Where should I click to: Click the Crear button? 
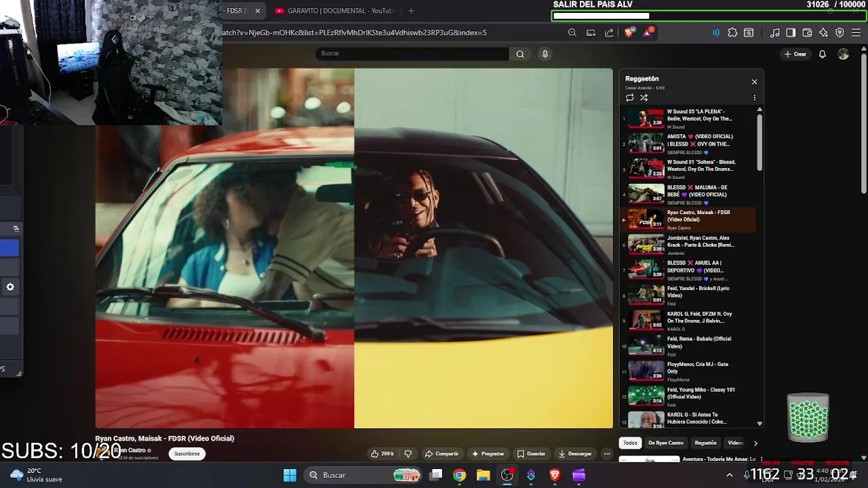click(x=795, y=54)
